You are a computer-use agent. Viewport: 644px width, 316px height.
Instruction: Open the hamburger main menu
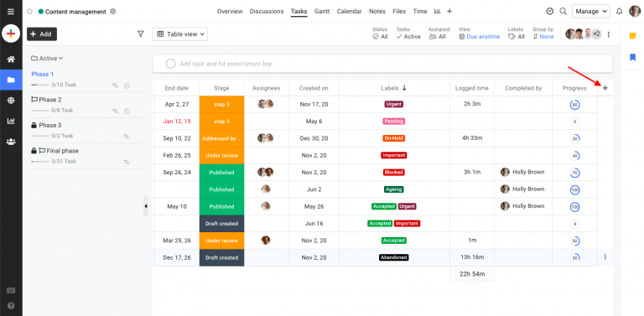coord(11,12)
